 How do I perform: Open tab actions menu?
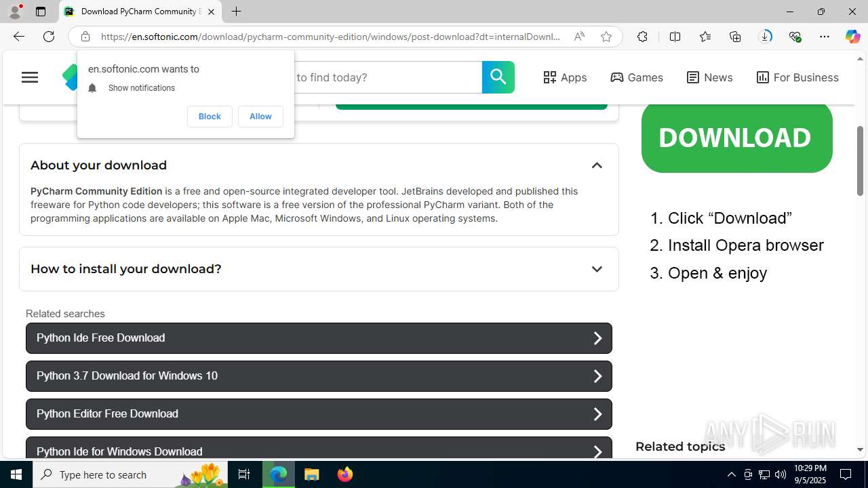(x=41, y=12)
